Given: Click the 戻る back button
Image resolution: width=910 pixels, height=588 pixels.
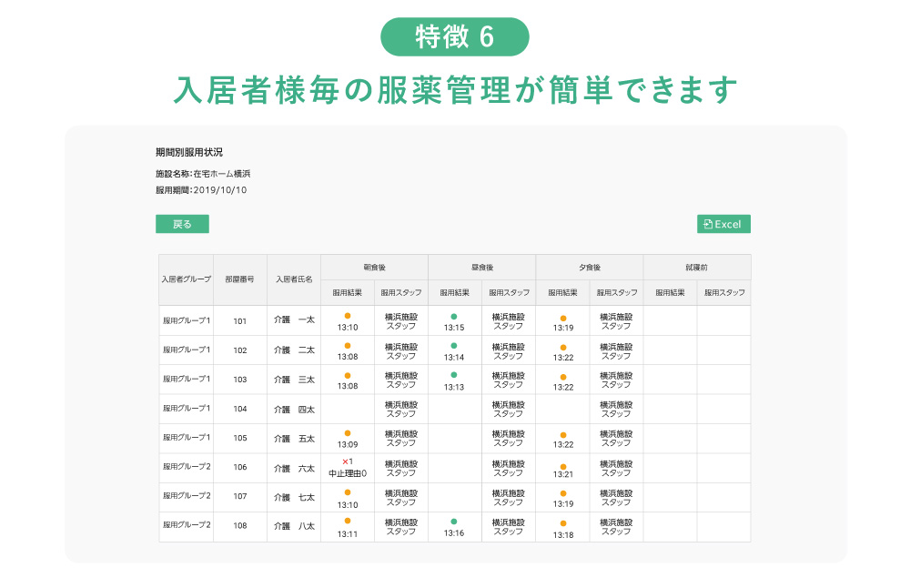Looking at the screenshot, I should point(182,224).
